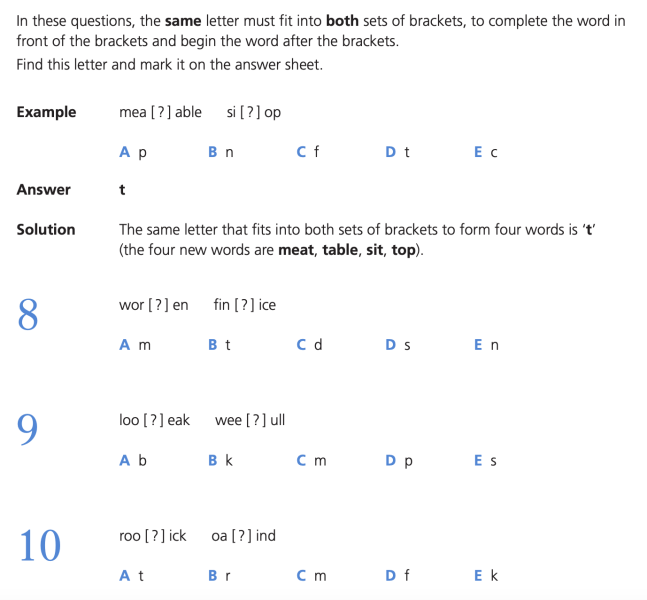This screenshot has width=647, height=600.
Task: Click the large question number 8
Action: click(x=28, y=315)
